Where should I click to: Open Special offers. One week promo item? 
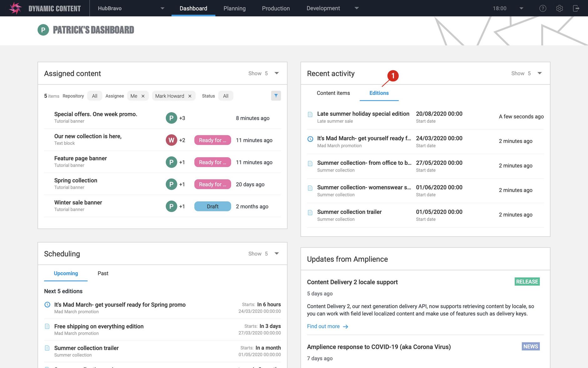(96, 114)
